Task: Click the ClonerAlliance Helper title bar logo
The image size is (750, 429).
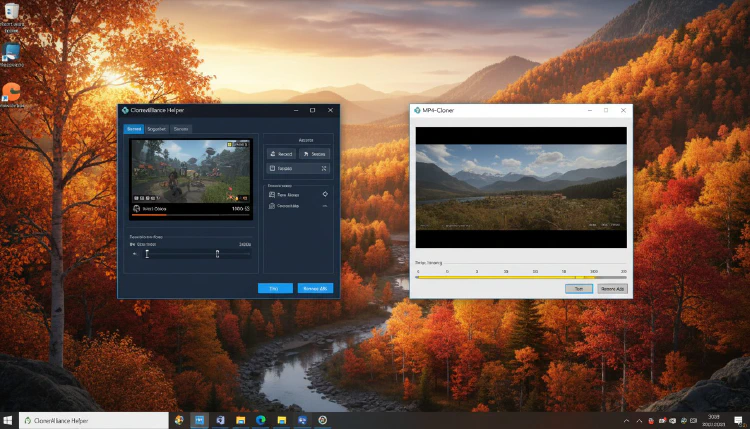Action: pyautogui.click(x=125, y=110)
